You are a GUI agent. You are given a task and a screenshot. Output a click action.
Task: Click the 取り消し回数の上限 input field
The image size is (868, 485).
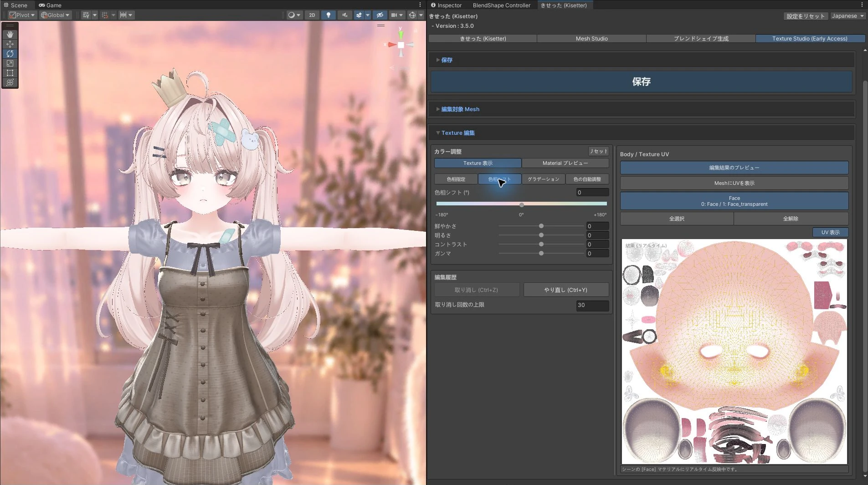[592, 305]
